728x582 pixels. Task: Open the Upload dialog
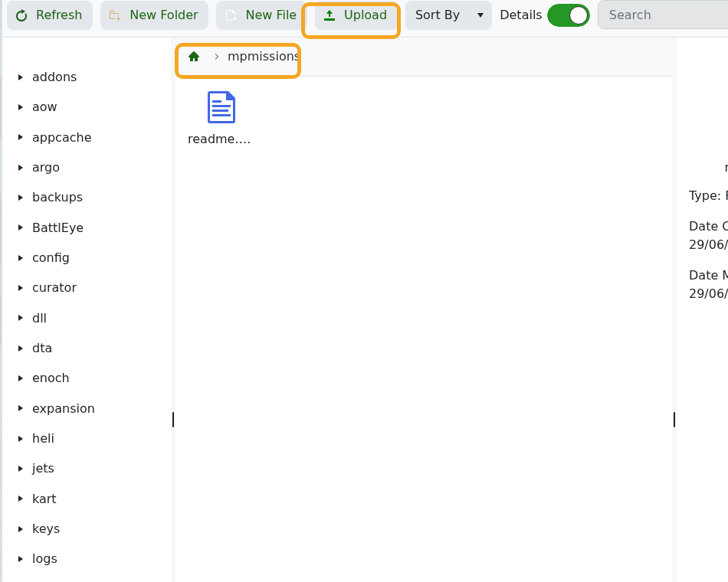356,15
